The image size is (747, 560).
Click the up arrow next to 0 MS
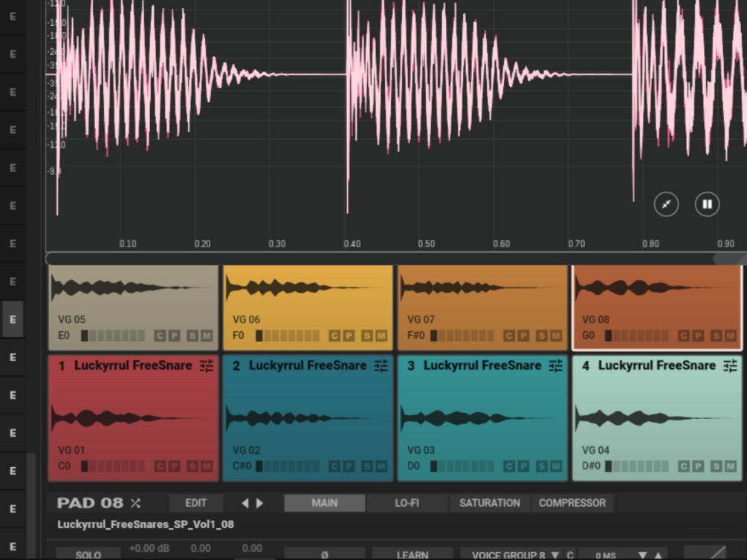[x=659, y=555]
